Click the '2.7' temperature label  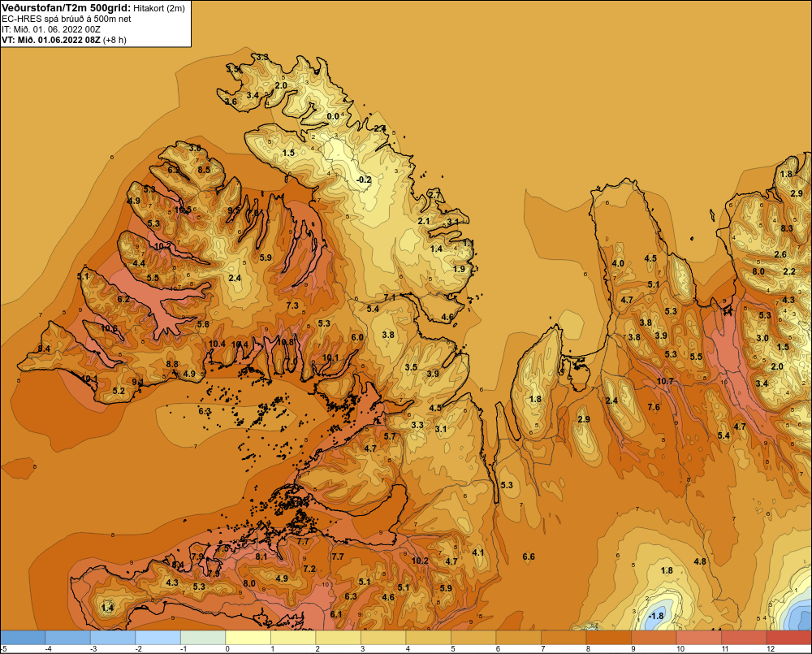[x=434, y=195]
